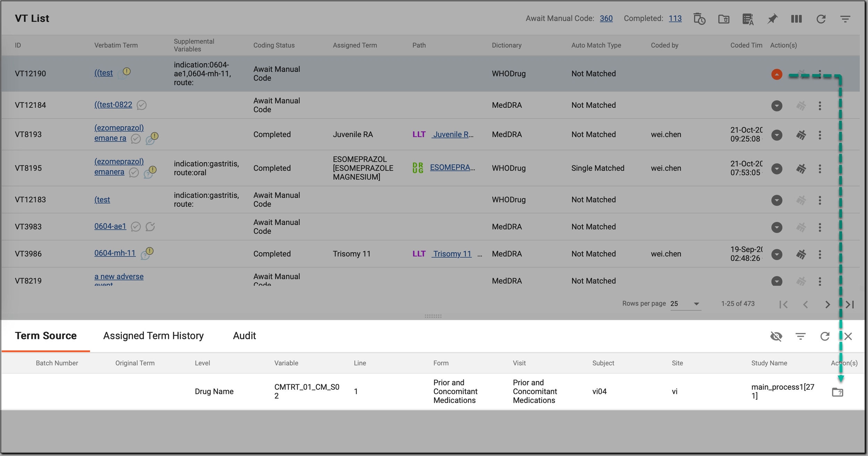
Task: Open more actions menu for VT3986
Action: (x=820, y=254)
